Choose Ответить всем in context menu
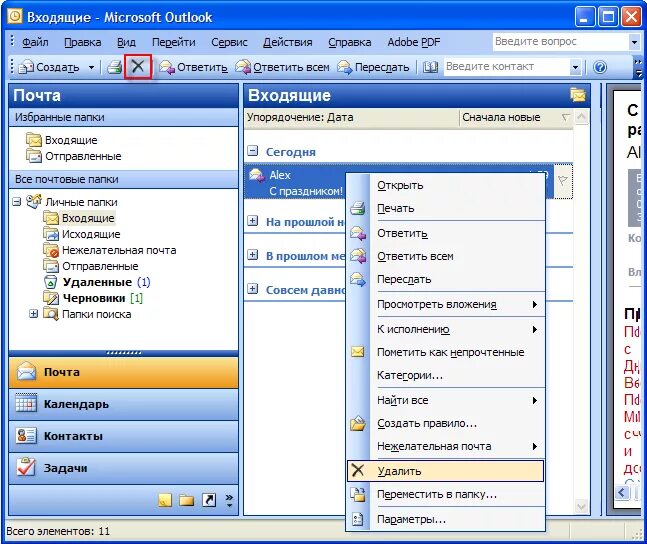647x544 pixels. [446, 257]
